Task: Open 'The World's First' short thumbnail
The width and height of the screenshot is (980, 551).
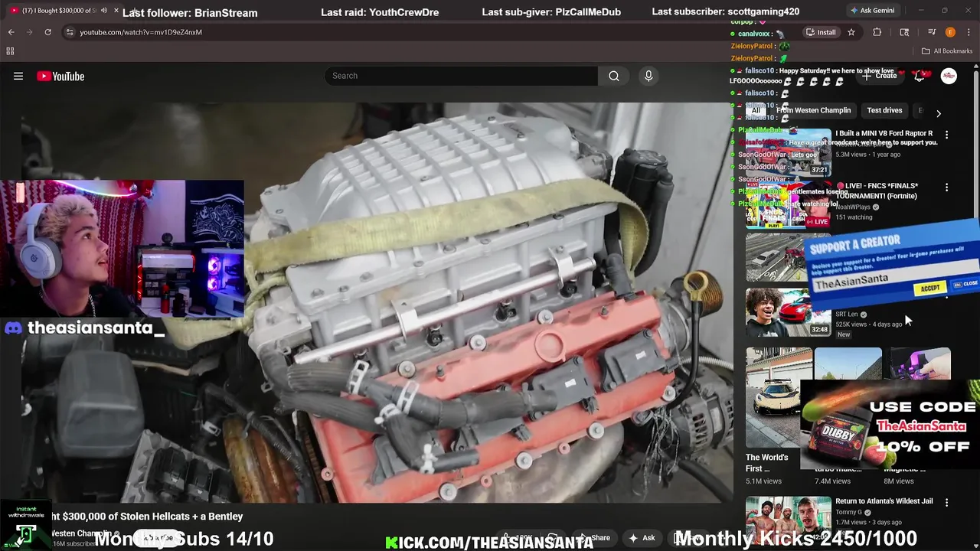Action: (779, 398)
